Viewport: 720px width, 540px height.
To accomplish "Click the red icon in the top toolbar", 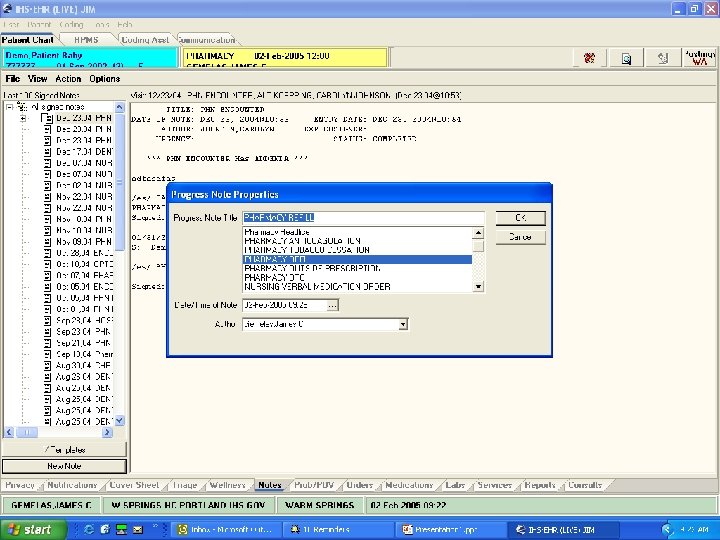I will click(590, 58).
